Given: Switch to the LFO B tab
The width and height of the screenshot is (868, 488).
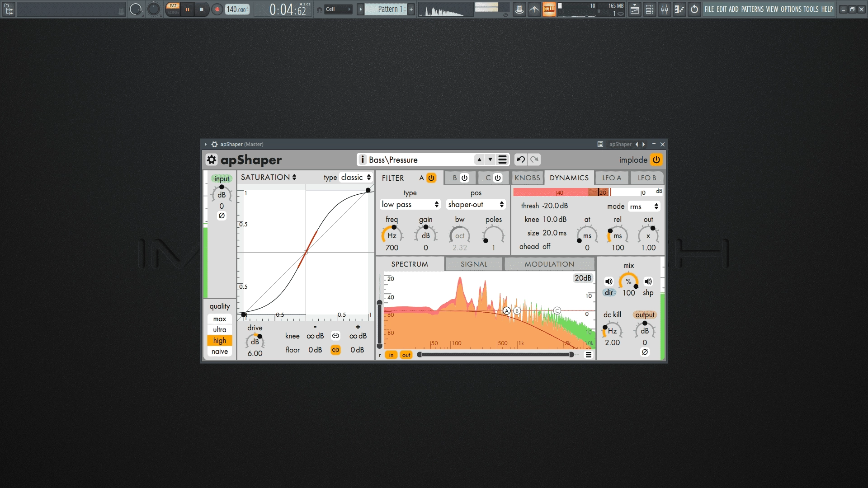Looking at the screenshot, I should pos(647,178).
